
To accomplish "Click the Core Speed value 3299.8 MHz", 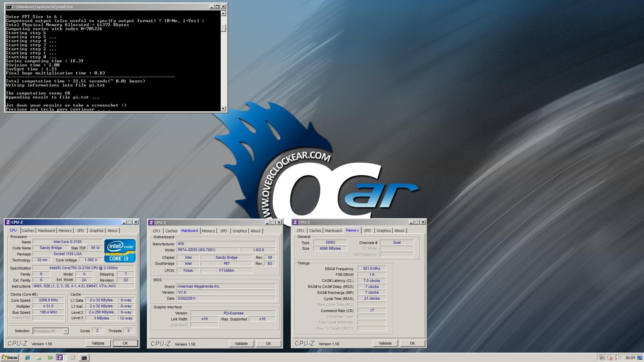I will click(48, 300).
